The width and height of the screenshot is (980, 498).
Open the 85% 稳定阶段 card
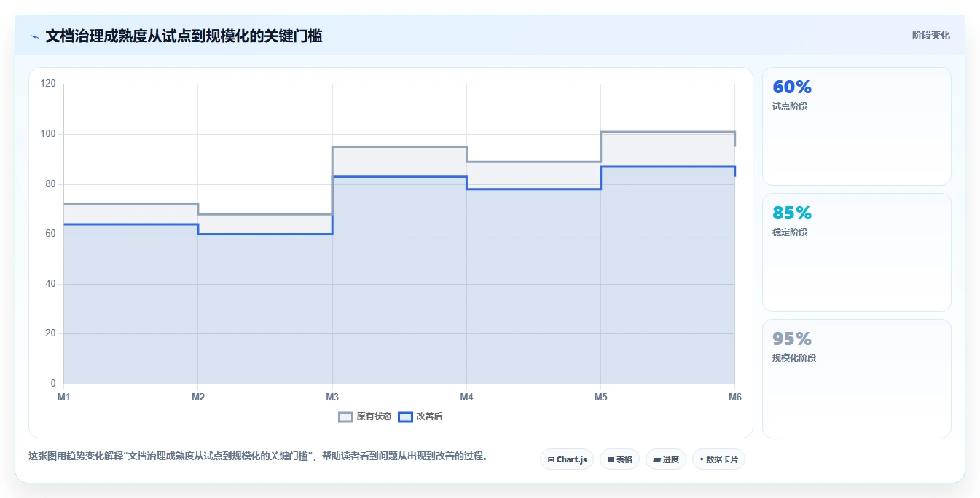click(857, 253)
